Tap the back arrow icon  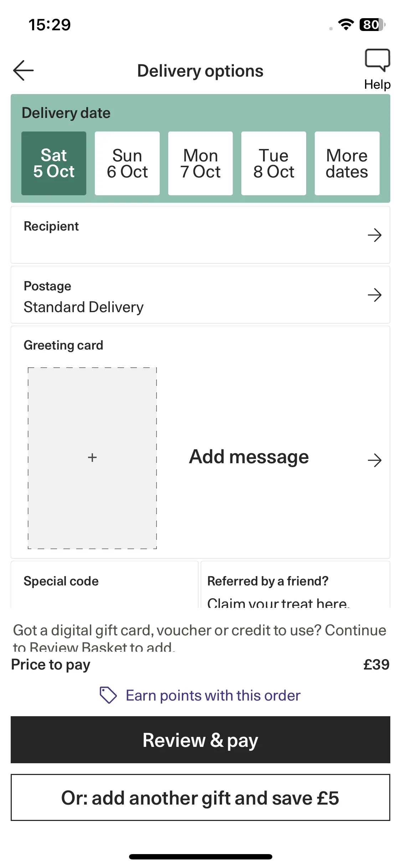[x=24, y=70]
